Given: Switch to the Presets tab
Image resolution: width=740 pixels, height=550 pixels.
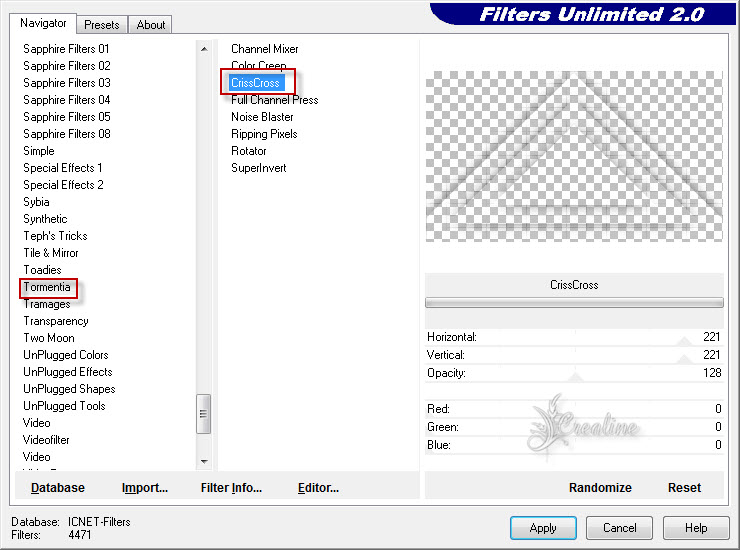Looking at the screenshot, I should point(102,25).
